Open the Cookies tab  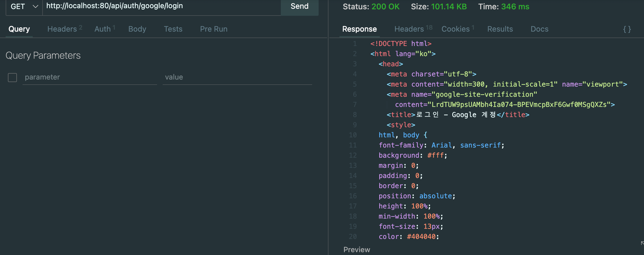point(458,29)
